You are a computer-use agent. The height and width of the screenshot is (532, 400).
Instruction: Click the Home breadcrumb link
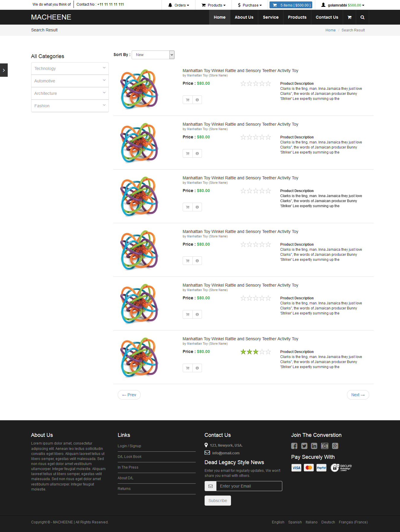(330, 30)
